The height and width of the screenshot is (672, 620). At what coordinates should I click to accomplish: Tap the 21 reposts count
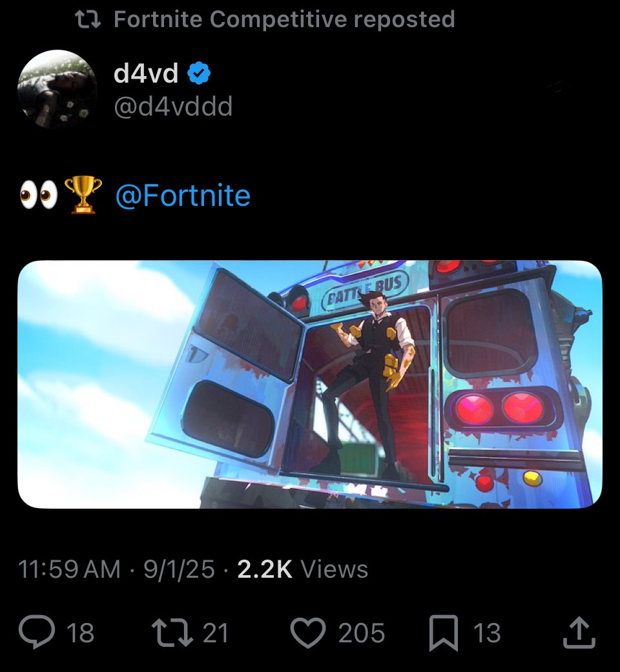pyautogui.click(x=215, y=633)
